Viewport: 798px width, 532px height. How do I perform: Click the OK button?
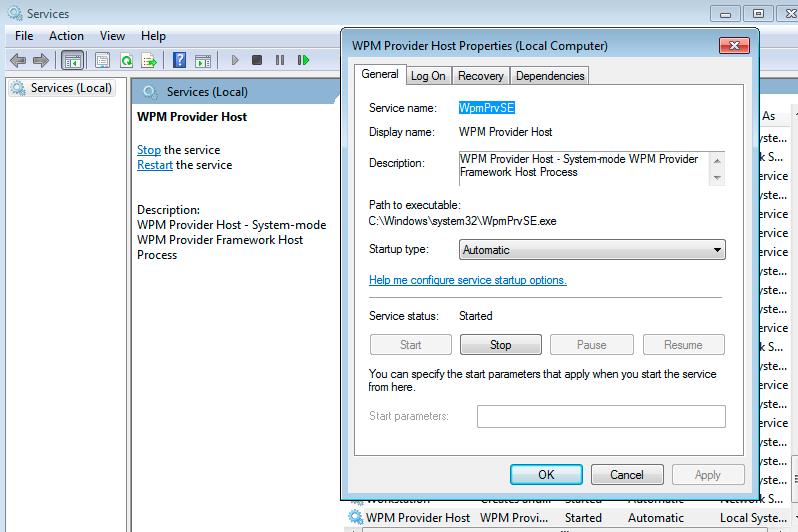(545, 474)
